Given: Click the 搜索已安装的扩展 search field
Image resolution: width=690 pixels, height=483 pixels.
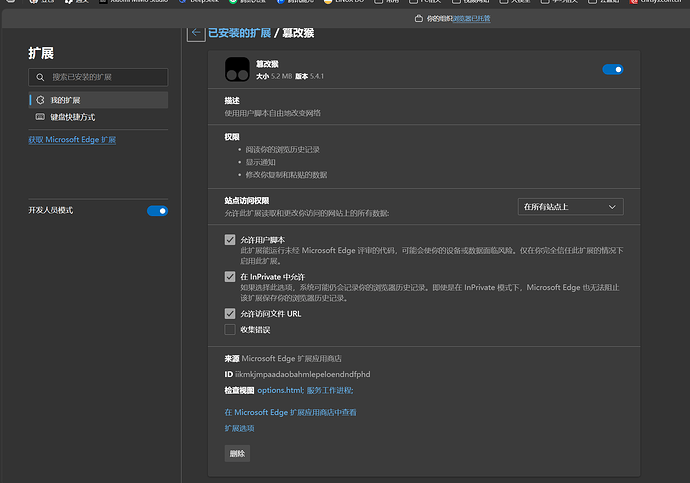Looking at the screenshot, I should 98,77.
